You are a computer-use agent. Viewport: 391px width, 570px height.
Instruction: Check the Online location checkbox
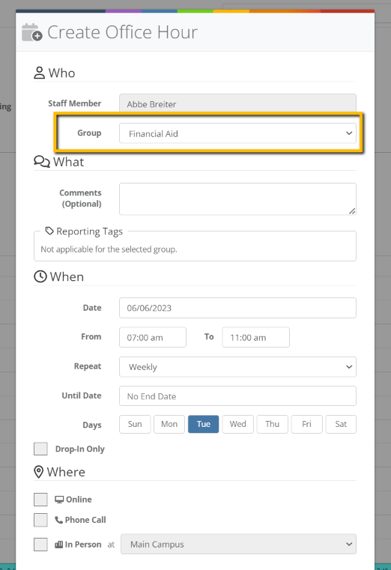point(41,499)
